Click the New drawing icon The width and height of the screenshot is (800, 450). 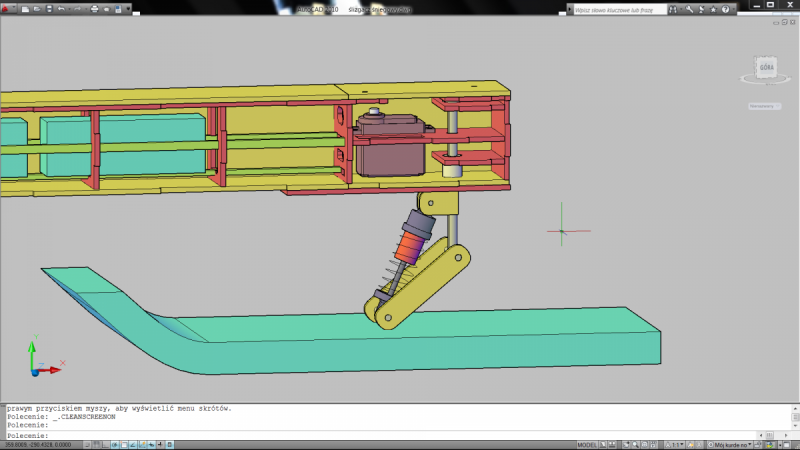(x=27, y=9)
